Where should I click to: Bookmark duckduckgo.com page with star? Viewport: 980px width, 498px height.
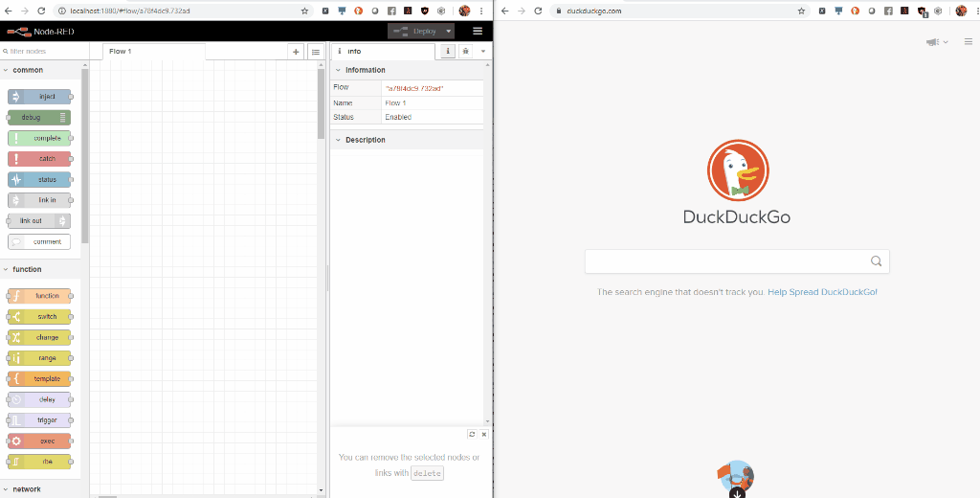(x=801, y=11)
